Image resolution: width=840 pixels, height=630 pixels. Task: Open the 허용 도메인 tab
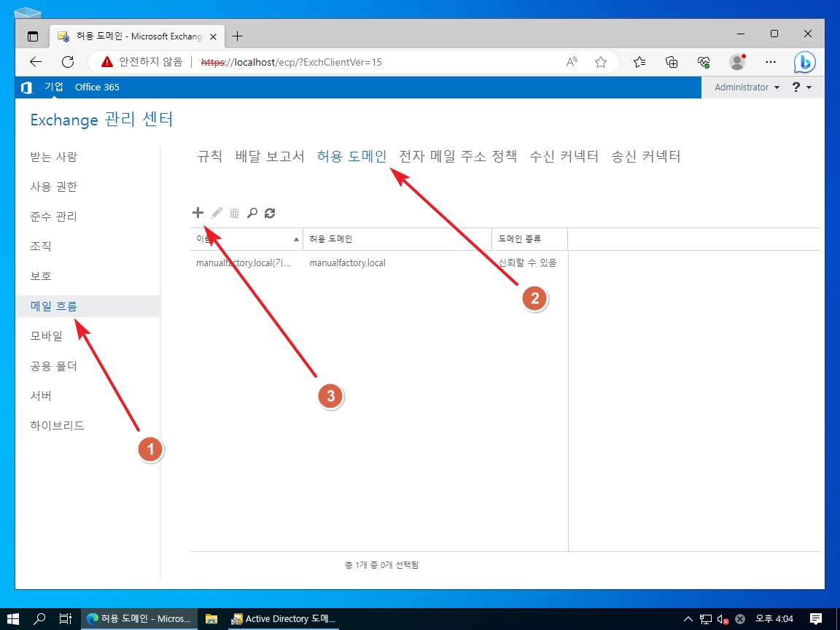click(x=351, y=157)
